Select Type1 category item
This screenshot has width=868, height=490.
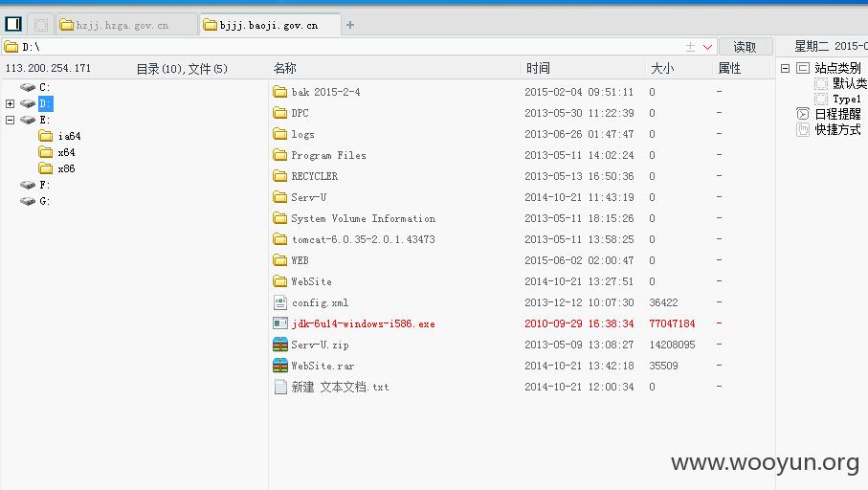click(846, 99)
